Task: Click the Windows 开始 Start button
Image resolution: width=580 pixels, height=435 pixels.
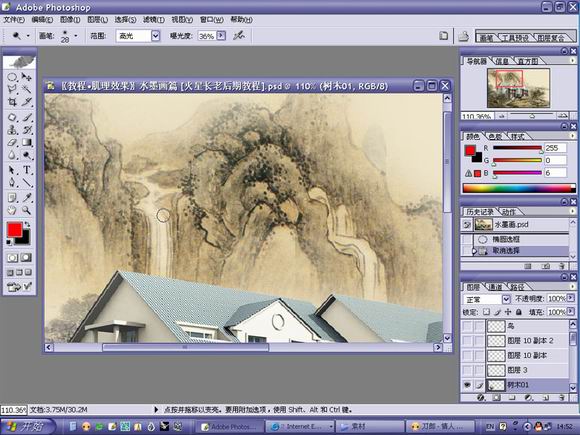Action: [27, 426]
